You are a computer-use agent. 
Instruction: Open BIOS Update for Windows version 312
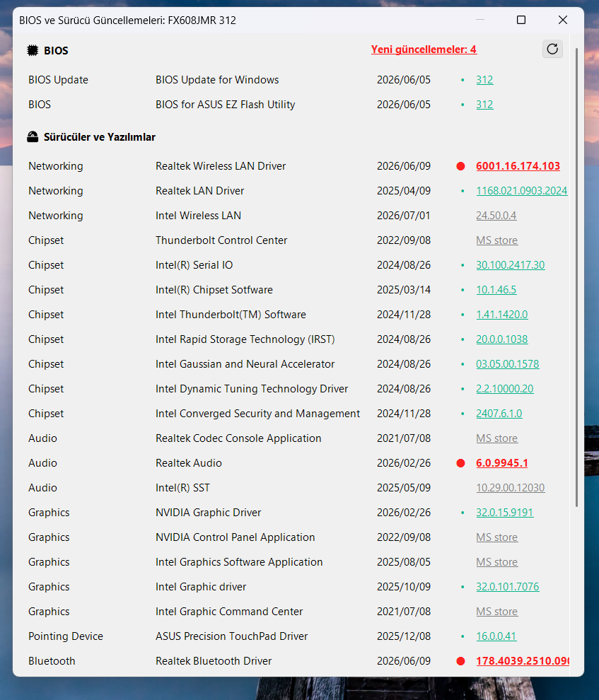(x=484, y=80)
